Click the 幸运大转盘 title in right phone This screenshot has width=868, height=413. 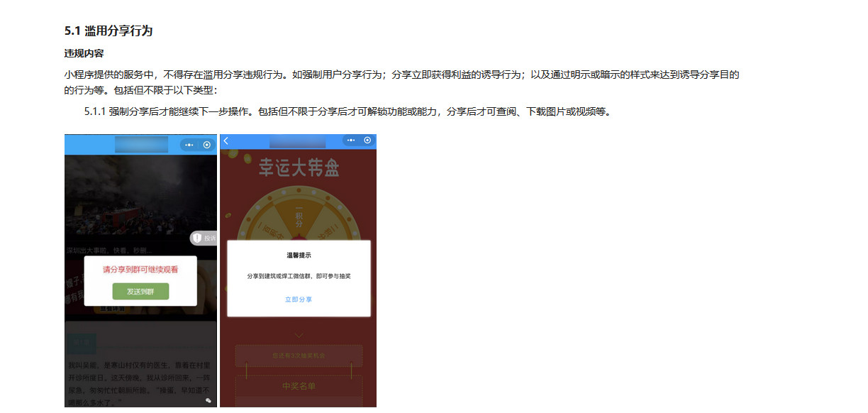click(299, 168)
